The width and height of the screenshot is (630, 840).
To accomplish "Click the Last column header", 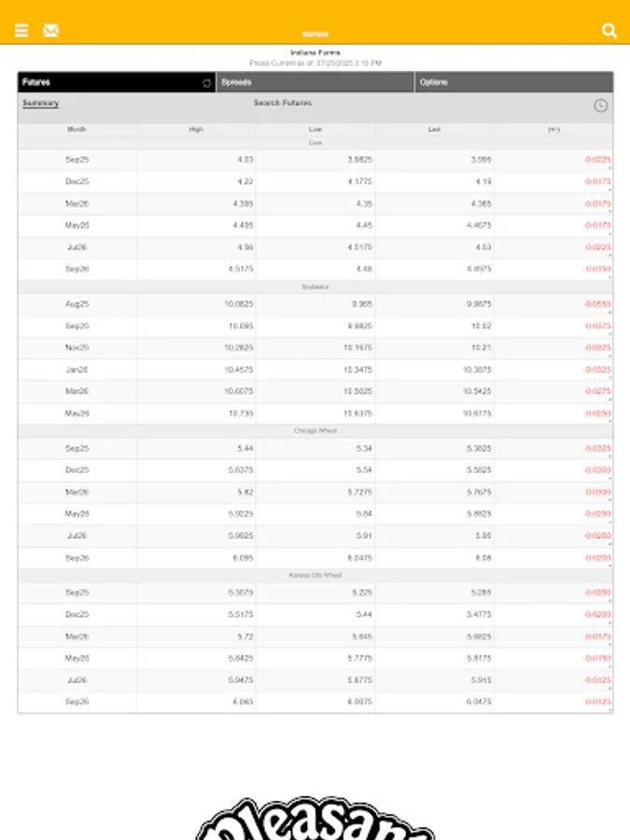I will coord(435,130).
